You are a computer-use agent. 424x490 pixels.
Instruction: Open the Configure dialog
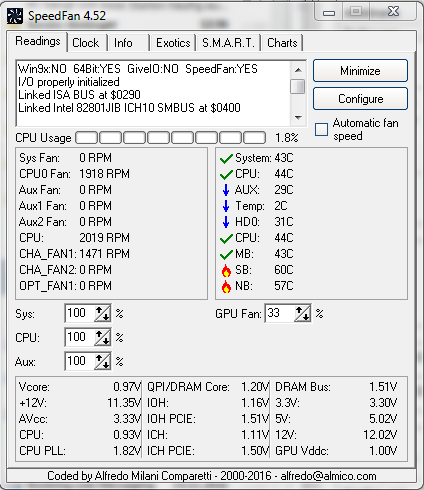(360, 99)
